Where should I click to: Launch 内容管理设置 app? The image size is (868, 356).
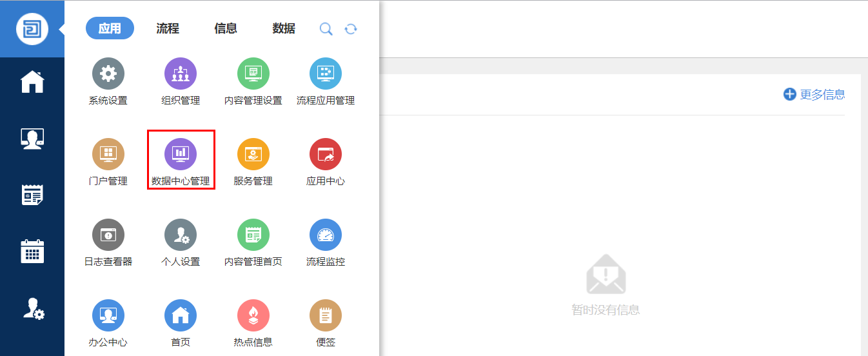click(x=253, y=74)
